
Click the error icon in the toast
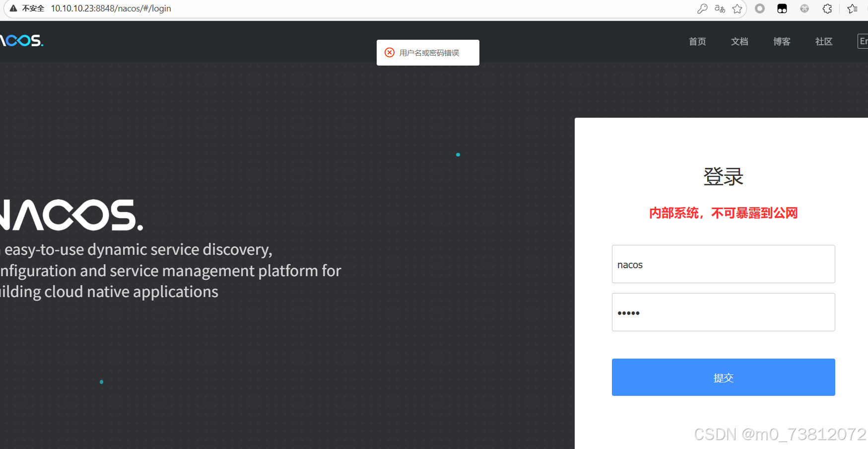[390, 53]
